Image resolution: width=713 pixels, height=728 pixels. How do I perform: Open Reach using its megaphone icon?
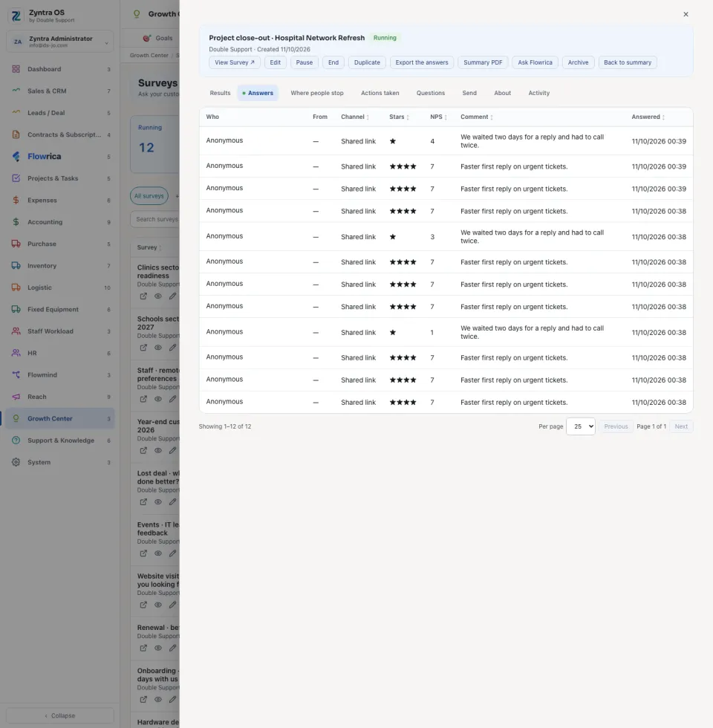pos(16,397)
